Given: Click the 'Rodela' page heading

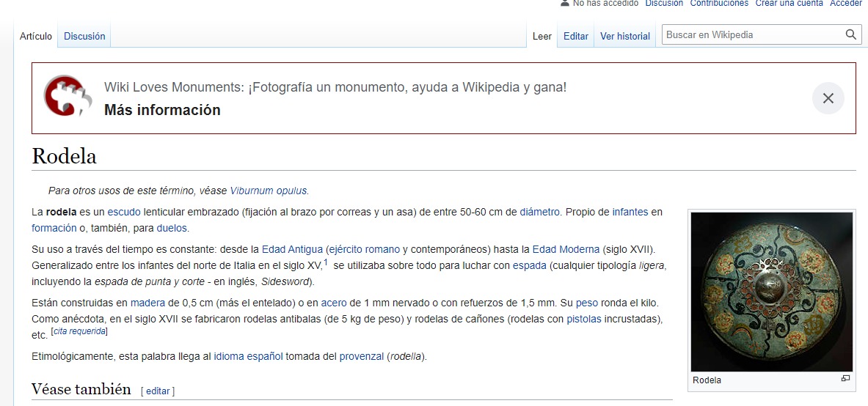Looking at the screenshot, I should pos(65,157).
